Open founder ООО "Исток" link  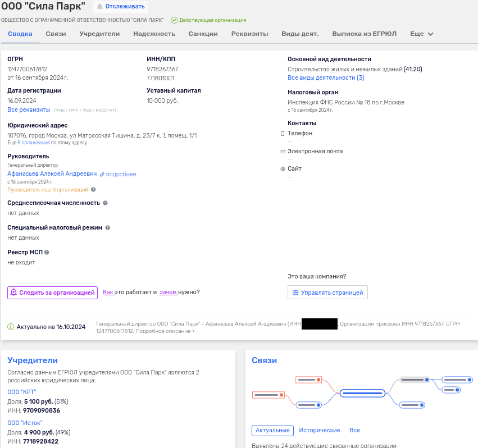[25, 423]
